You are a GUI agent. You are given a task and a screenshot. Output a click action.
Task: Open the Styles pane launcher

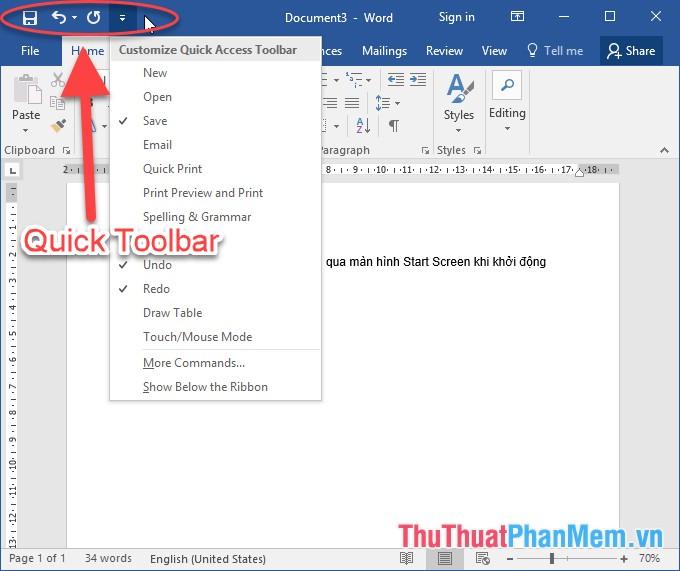point(477,150)
